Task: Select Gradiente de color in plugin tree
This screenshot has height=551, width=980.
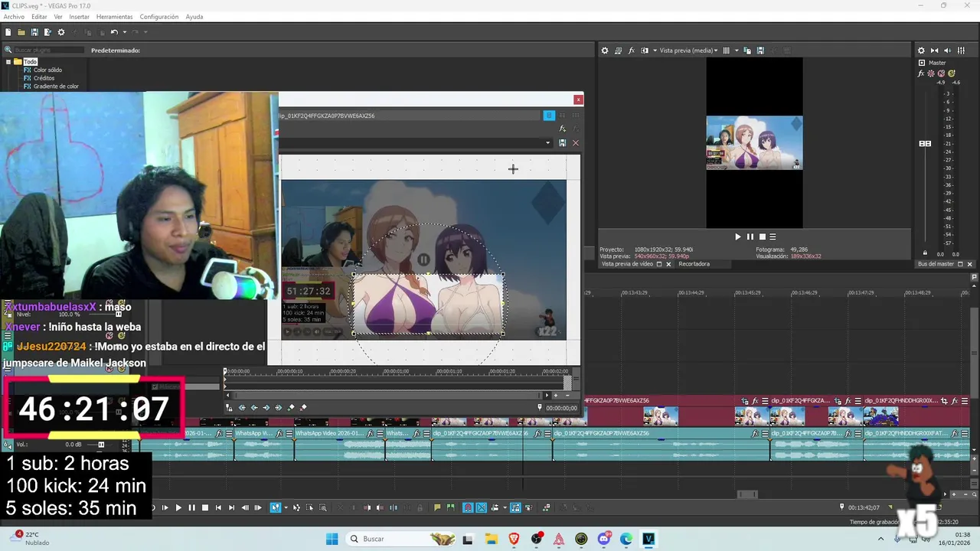Action: pyautogui.click(x=56, y=86)
